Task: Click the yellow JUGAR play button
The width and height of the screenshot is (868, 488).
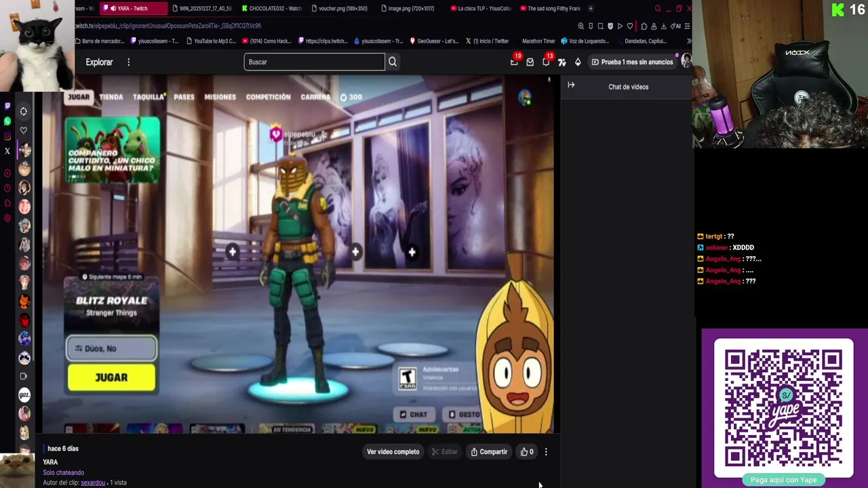Action: pyautogui.click(x=111, y=378)
